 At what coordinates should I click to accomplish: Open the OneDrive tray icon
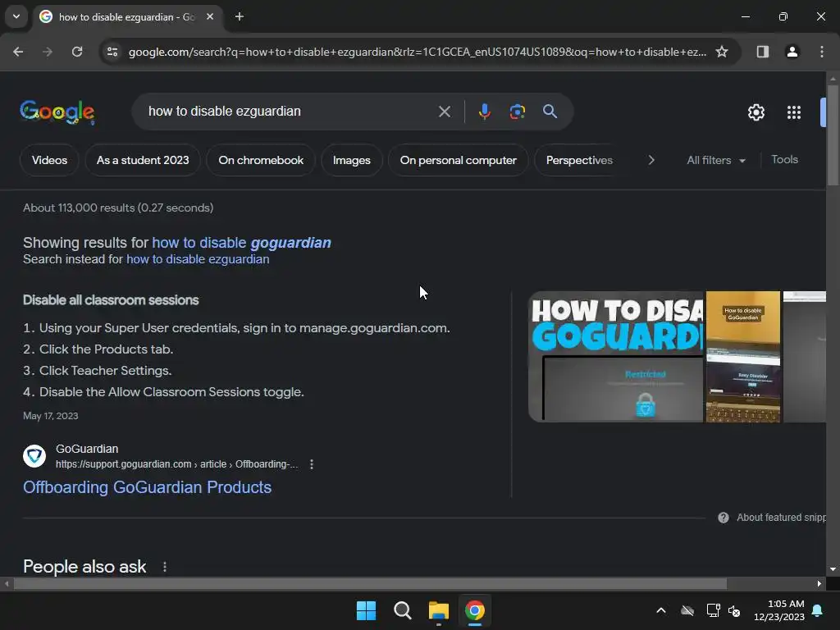click(687, 610)
